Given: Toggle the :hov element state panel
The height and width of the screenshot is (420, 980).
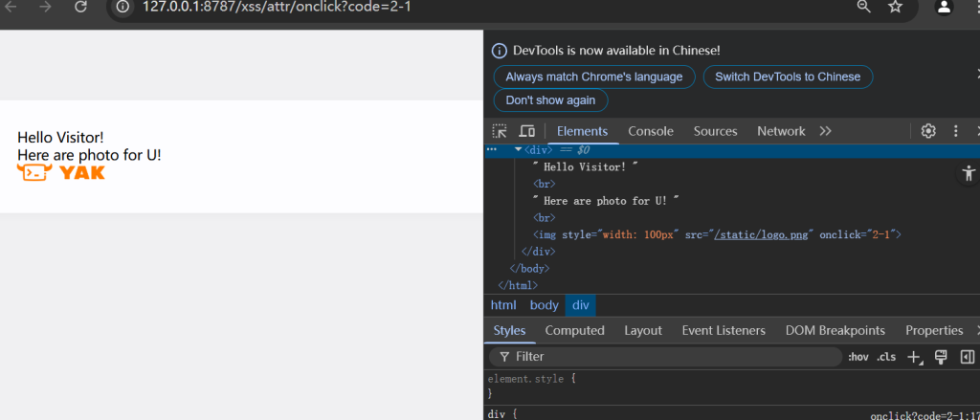Looking at the screenshot, I should (857, 357).
